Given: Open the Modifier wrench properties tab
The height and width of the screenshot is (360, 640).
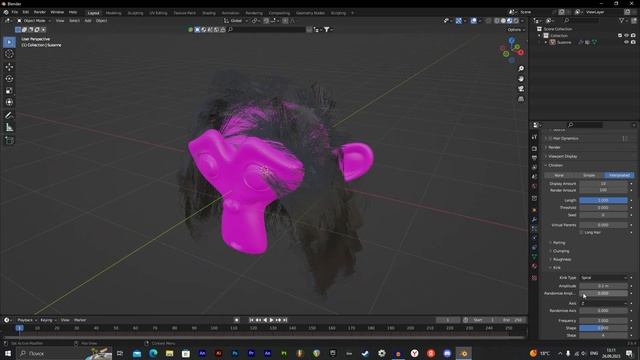Looking at the screenshot, I should [534, 220].
